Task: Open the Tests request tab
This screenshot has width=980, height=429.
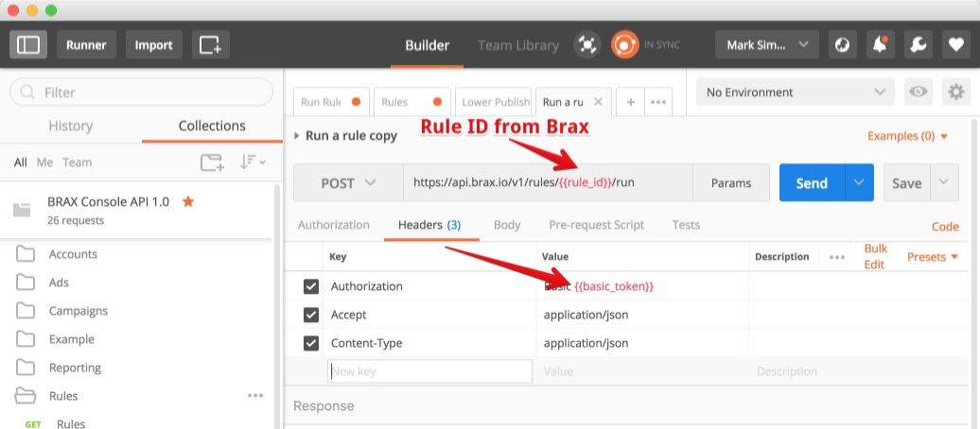Action: coord(686,225)
